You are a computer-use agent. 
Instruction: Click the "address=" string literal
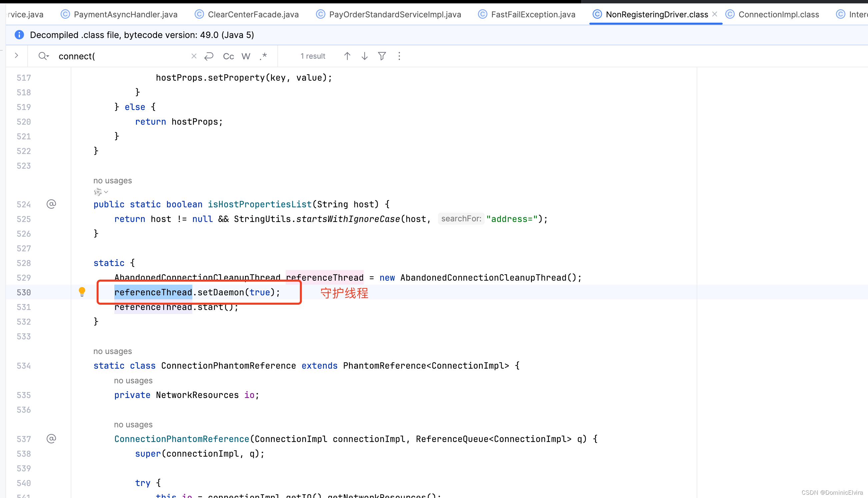(x=512, y=219)
